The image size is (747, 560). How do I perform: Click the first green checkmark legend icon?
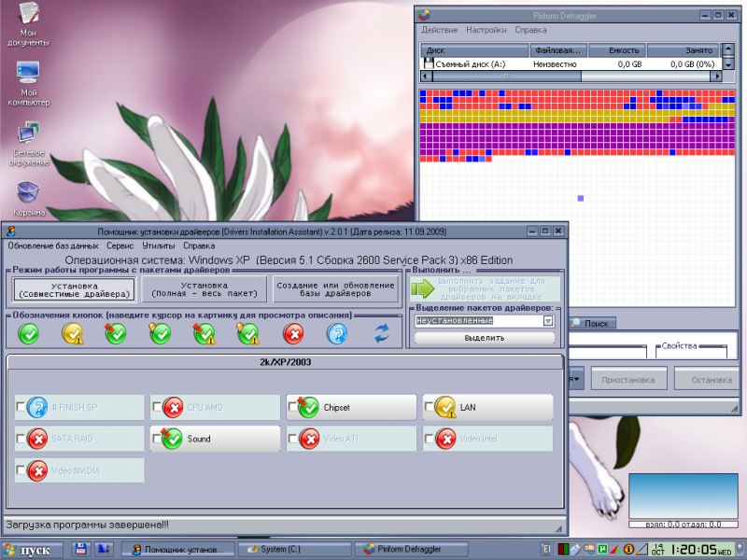click(29, 333)
